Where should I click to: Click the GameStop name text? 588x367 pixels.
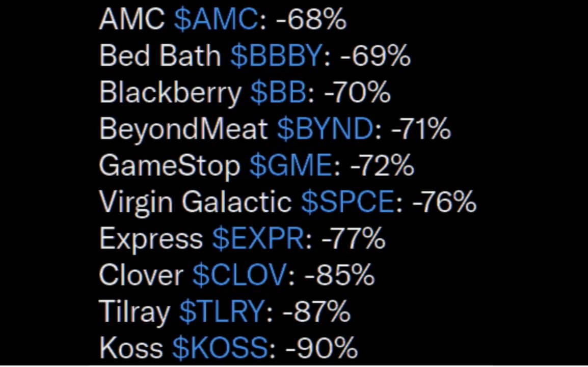pyautogui.click(x=169, y=166)
